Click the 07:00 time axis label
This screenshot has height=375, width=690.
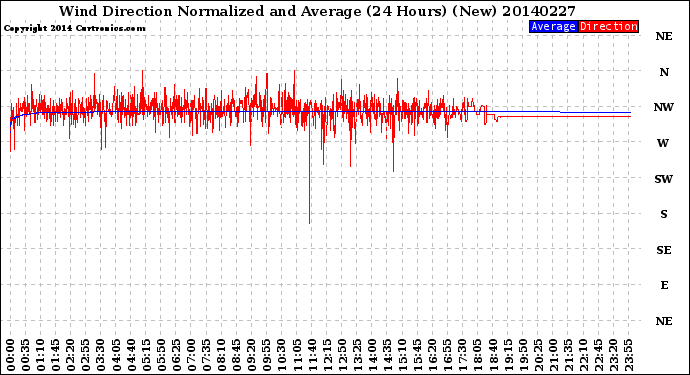[191, 355]
